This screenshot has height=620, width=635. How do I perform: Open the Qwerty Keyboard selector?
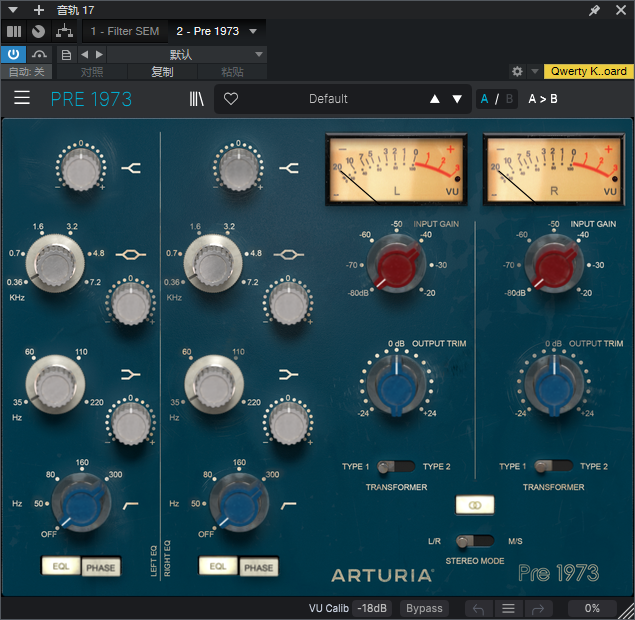(588, 71)
